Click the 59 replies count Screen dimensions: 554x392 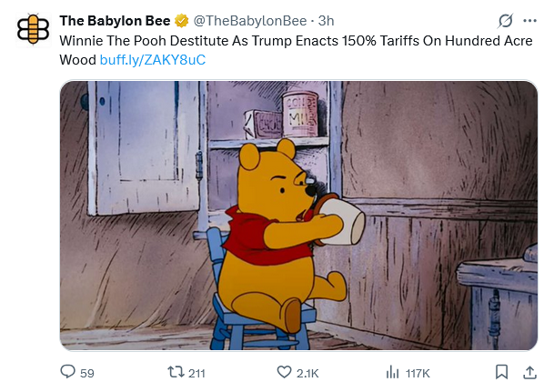[x=87, y=373]
